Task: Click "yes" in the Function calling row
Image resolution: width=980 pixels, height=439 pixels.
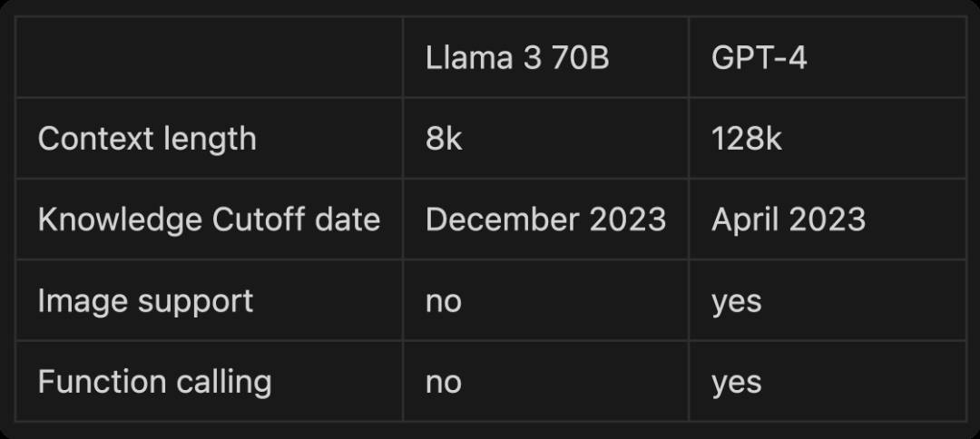Action: (x=736, y=383)
